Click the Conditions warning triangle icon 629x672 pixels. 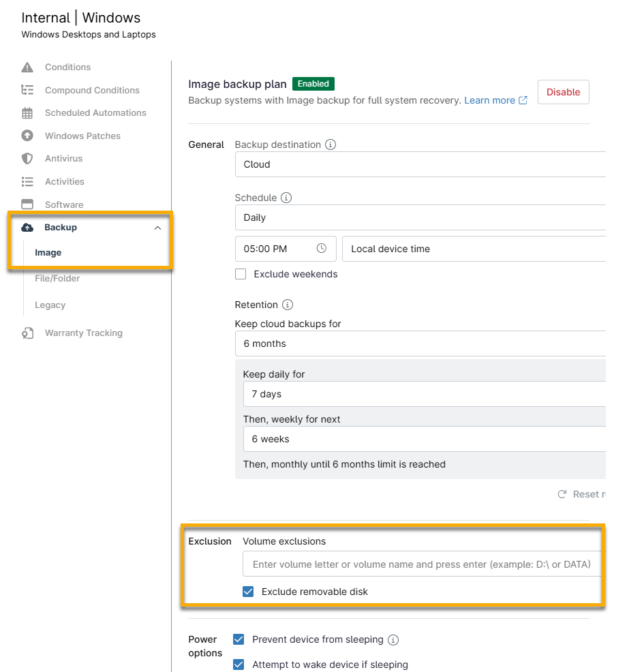(x=27, y=67)
